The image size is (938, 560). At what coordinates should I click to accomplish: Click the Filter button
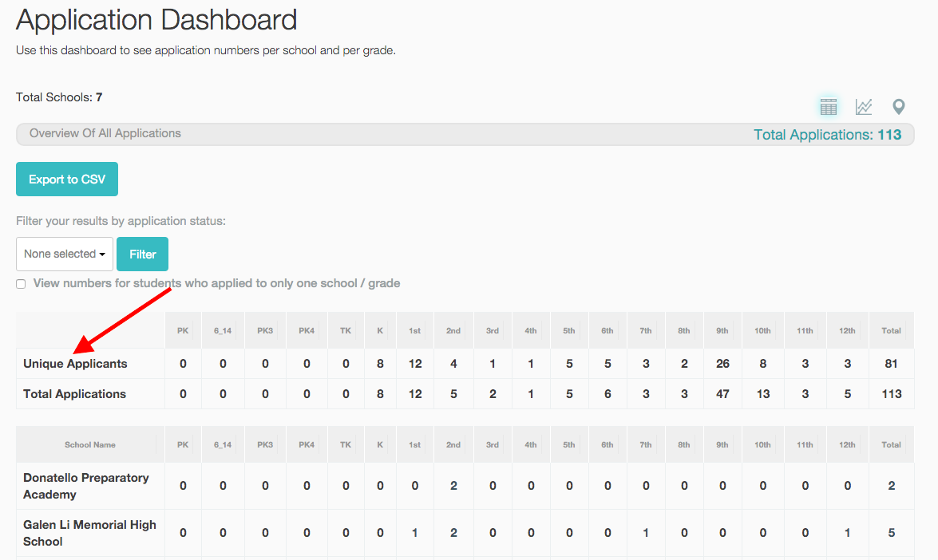[x=142, y=254]
